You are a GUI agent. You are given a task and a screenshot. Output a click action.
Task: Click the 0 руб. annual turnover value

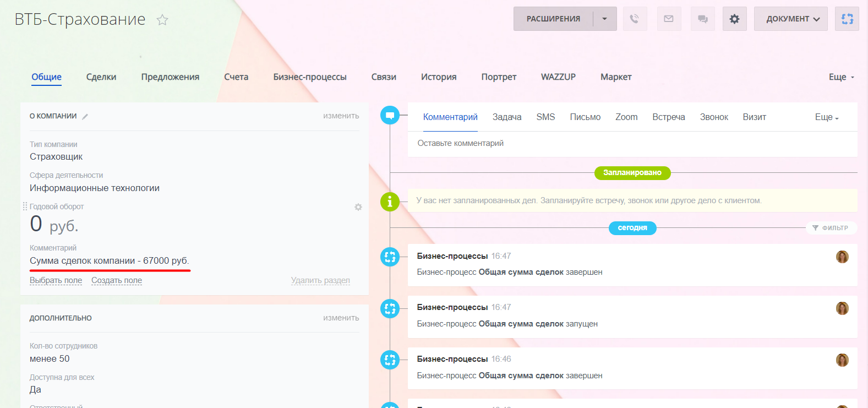tap(54, 225)
